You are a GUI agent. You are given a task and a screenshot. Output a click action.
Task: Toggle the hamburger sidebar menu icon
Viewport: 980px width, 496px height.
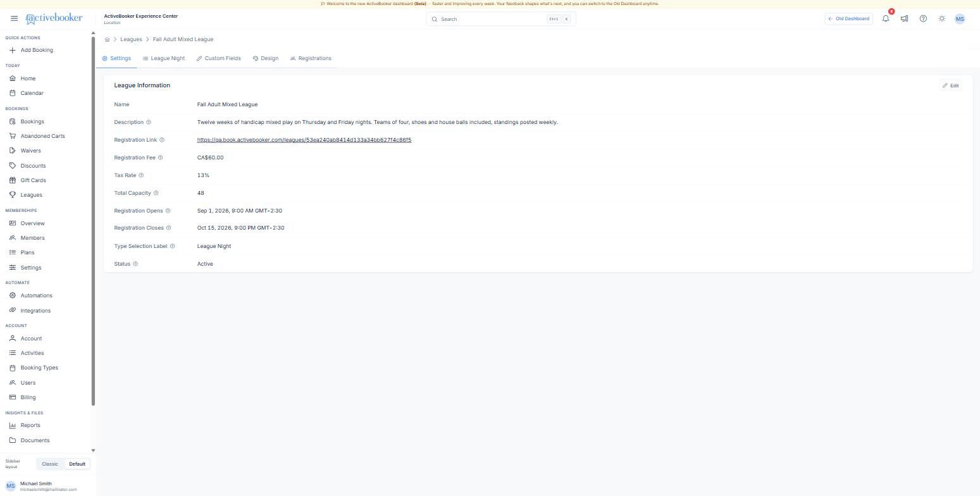14,18
